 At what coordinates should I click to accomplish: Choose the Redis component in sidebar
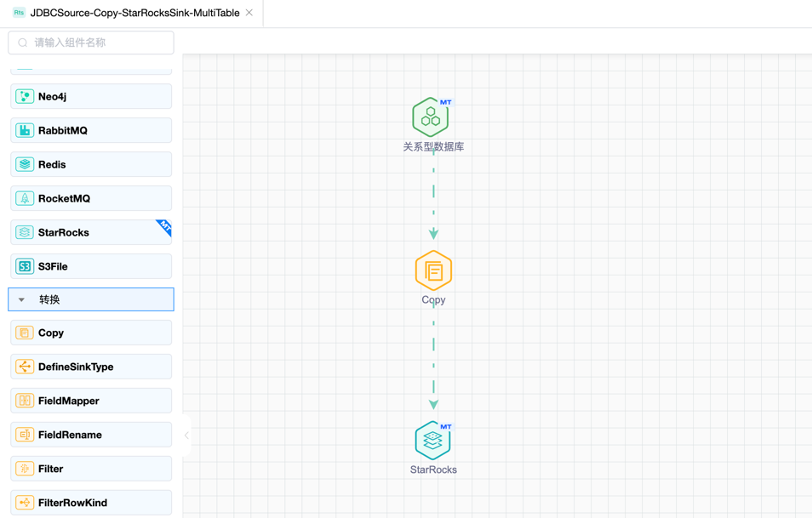pos(90,165)
